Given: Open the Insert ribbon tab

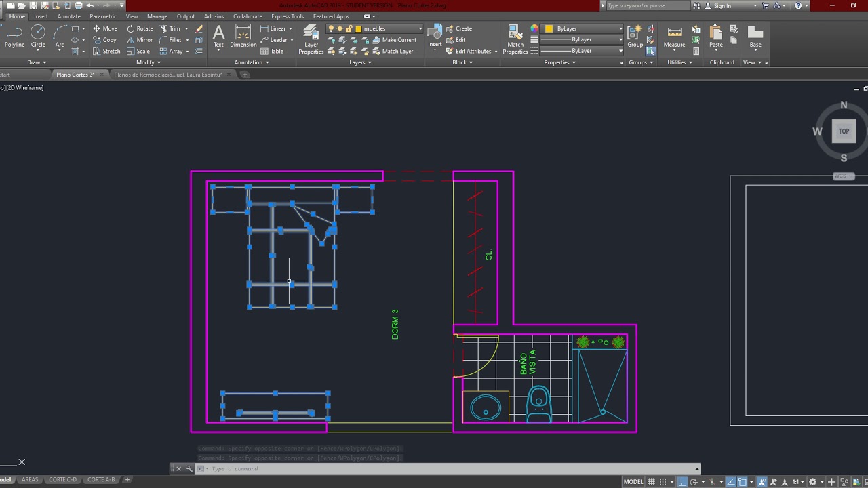Looking at the screenshot, I should click(41, 16).
